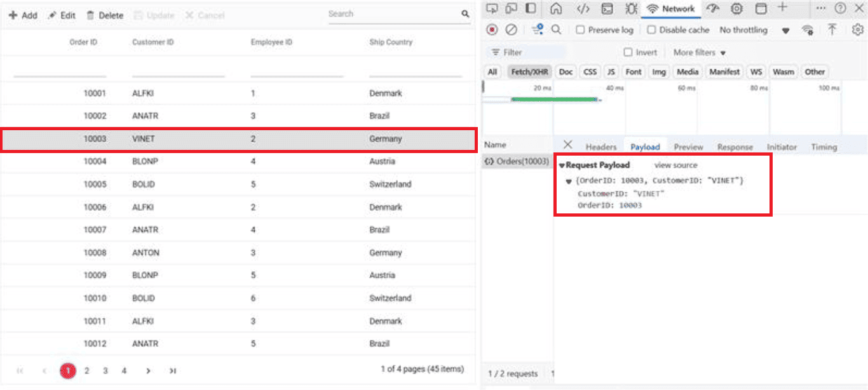Toggle the WS filter chip
Screen dimensions: 868x390
tap(756, 72)
